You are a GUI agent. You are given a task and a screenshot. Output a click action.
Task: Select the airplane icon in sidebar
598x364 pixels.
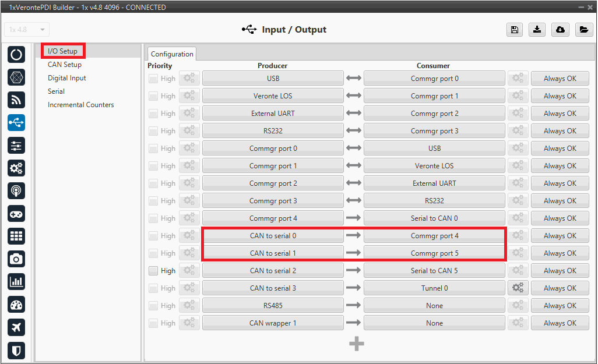(x=16, y=327)
